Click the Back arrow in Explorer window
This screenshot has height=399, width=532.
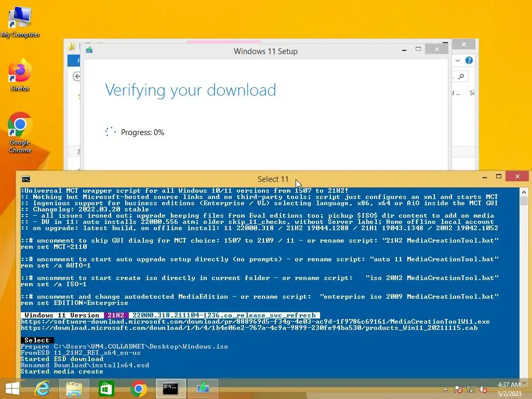[x=77, y=76]
